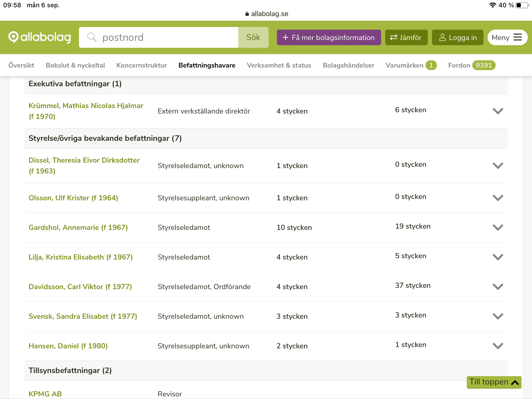Open the Meny hamburger menu
The height and width of the screenshot is (399, 532).
pos(507,37)
